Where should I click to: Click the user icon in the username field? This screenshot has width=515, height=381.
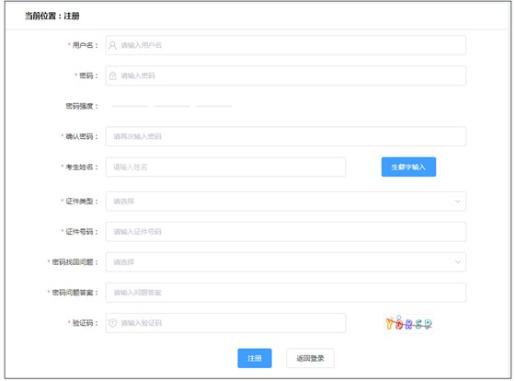point(113,45)
